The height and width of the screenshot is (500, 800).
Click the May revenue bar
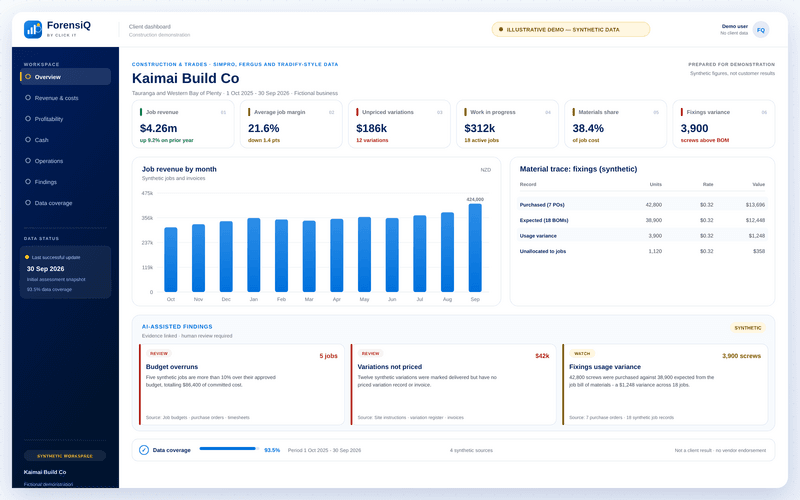364,255
